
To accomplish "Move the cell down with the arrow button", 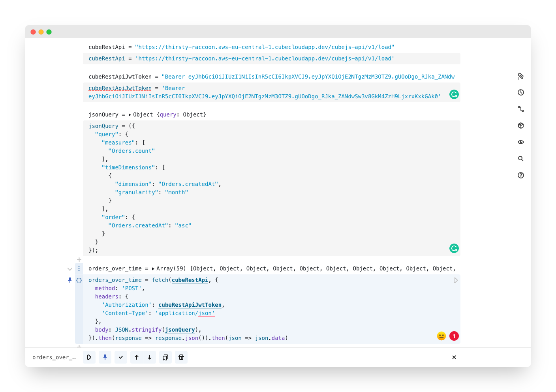I will point(150,357).
